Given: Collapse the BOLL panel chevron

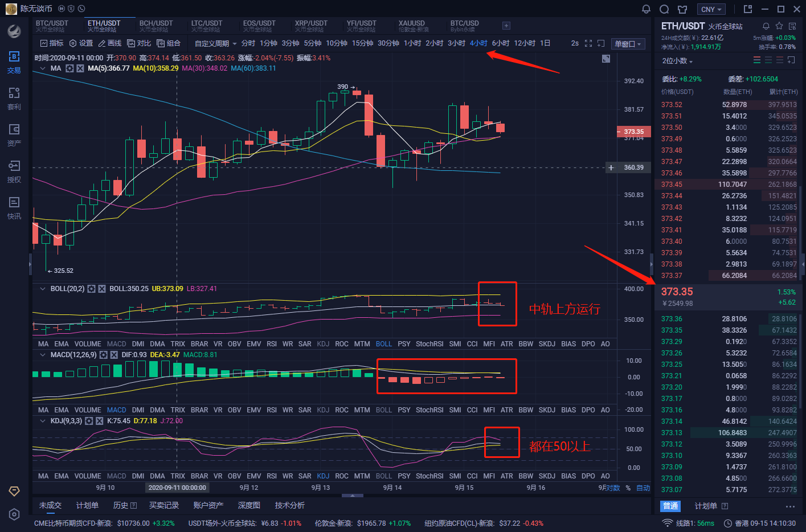Looking at the screenshot, I should pos(43,289).
